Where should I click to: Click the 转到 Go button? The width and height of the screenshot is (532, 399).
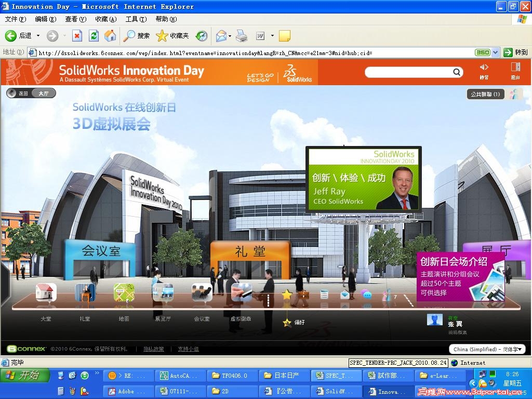click(x=516, y=52)
